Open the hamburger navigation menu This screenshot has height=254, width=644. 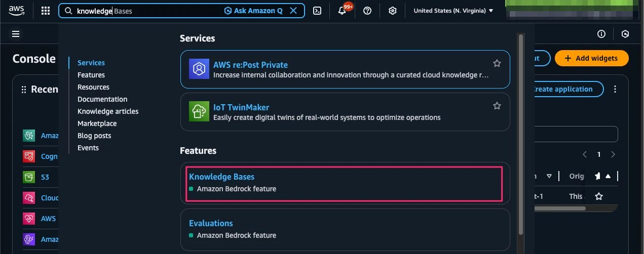click(x=16, y=34)
